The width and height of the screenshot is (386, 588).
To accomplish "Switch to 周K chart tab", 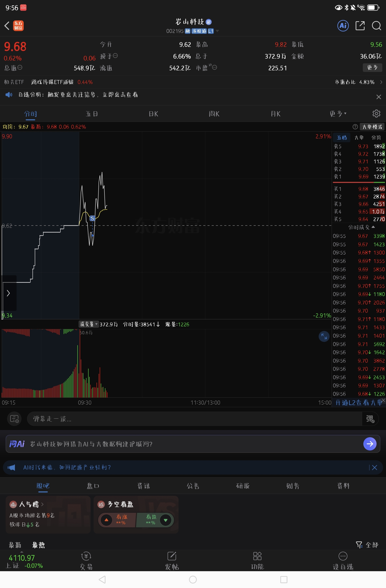I will coord(214,114).
